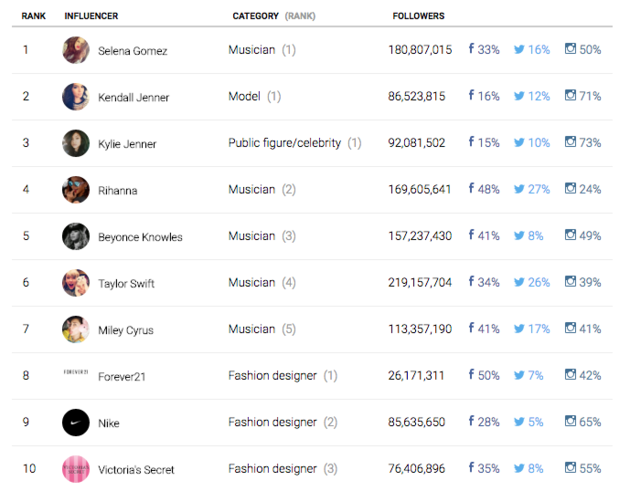Click Instagram icon in Kendall Jenner row

pos(570,96)
